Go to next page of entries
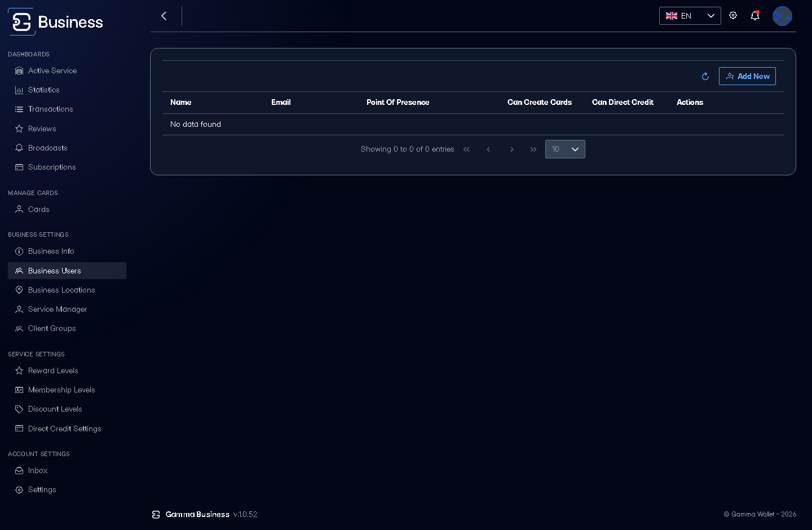The image size is (812, 530). [511, 149]
